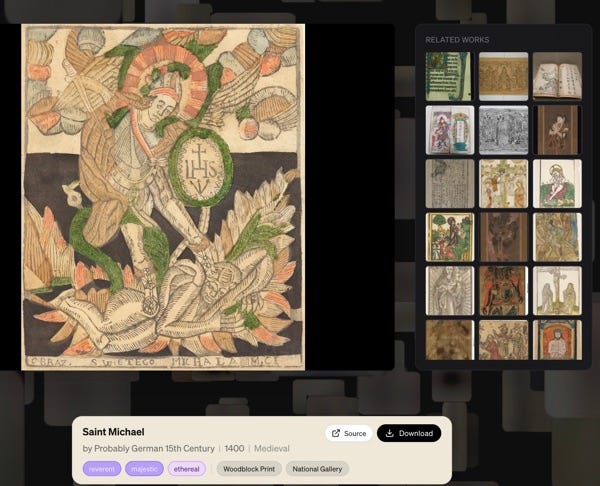600x486 pixels.
Task: Open the olive-yellow print with blue edge thumbnail
Action: click(x=557, y=237)
